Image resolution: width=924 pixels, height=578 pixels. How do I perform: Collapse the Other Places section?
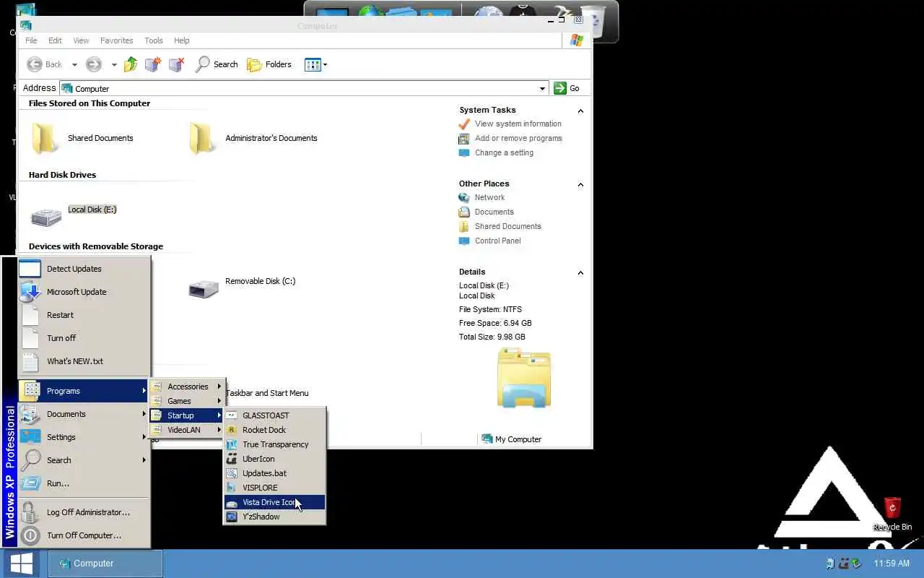click(x=580, y=184)
